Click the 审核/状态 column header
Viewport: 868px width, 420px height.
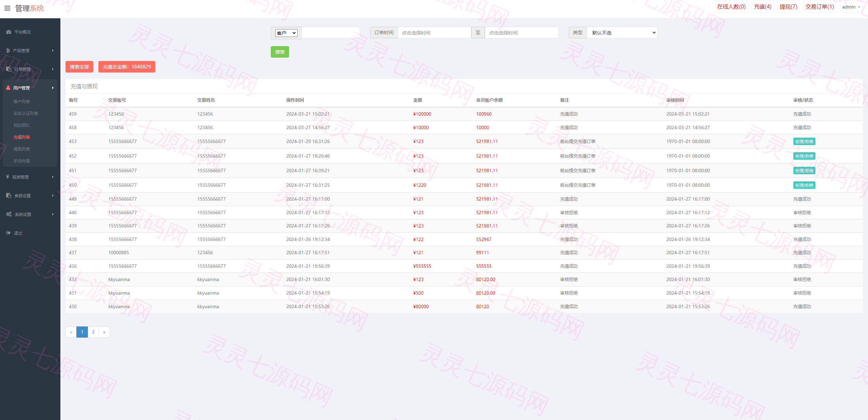[803, 100]
